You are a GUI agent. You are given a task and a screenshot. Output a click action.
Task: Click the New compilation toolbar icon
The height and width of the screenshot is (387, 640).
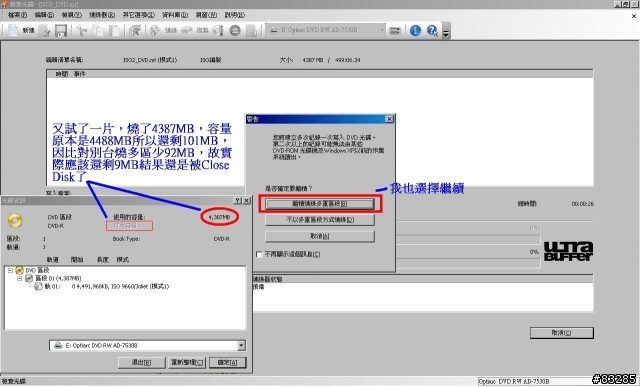(13, 30)
